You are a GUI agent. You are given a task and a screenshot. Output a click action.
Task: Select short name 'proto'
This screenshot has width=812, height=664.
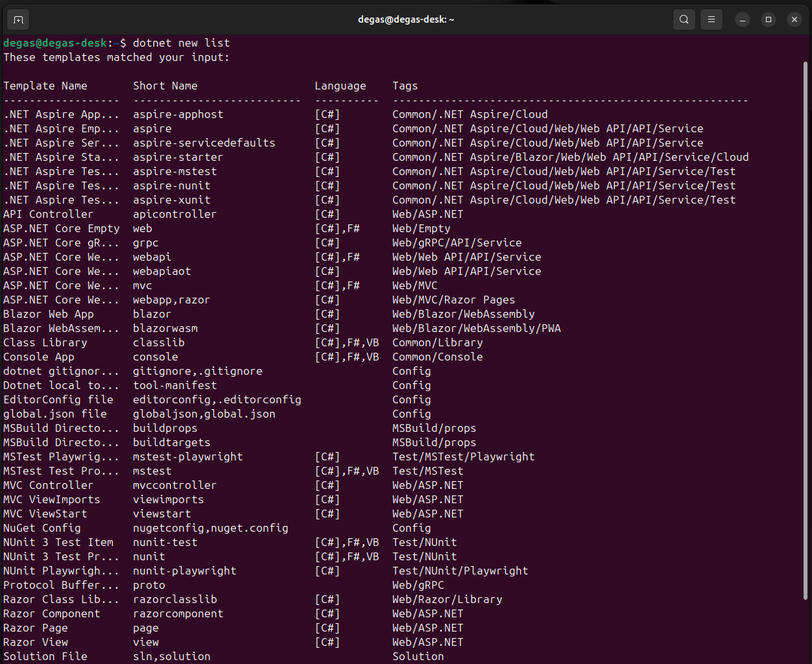pyautogui.click(x=149, y=585)
